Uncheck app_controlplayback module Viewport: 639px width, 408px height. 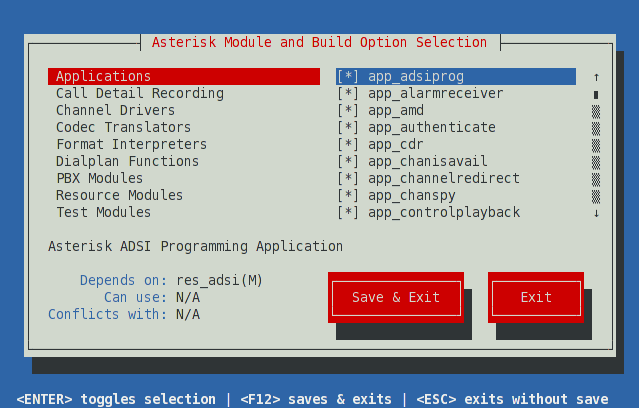point(348,213)
